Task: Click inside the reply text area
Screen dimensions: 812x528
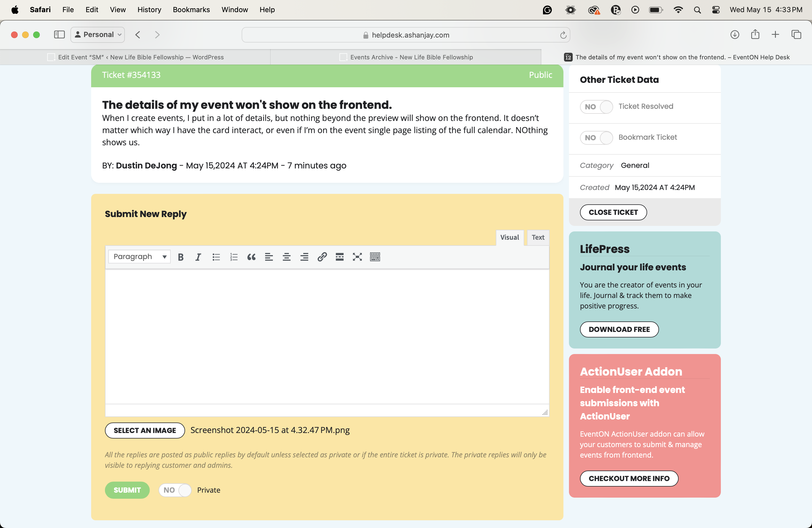Action: (327, 336)
